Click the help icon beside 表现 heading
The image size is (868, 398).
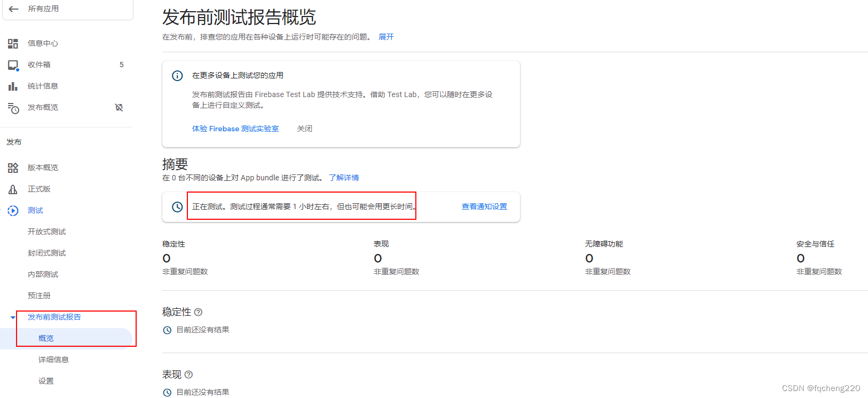[x=188, y=375]
